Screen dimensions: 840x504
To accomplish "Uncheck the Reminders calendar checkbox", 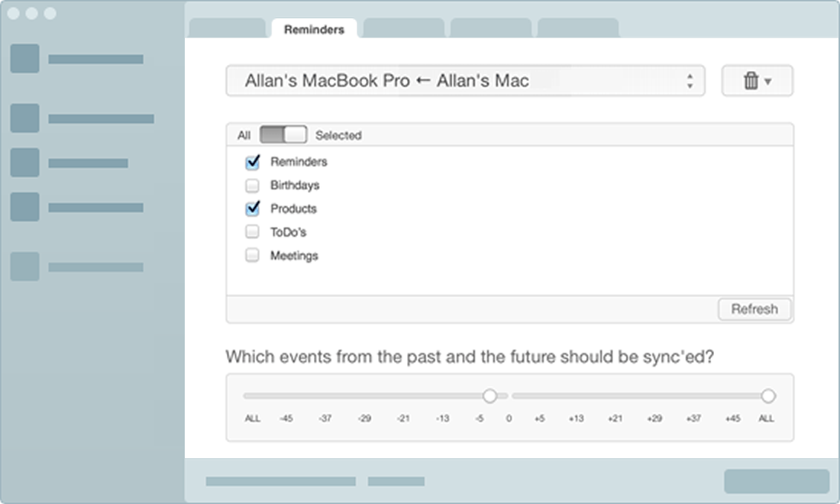I will 252,162.
